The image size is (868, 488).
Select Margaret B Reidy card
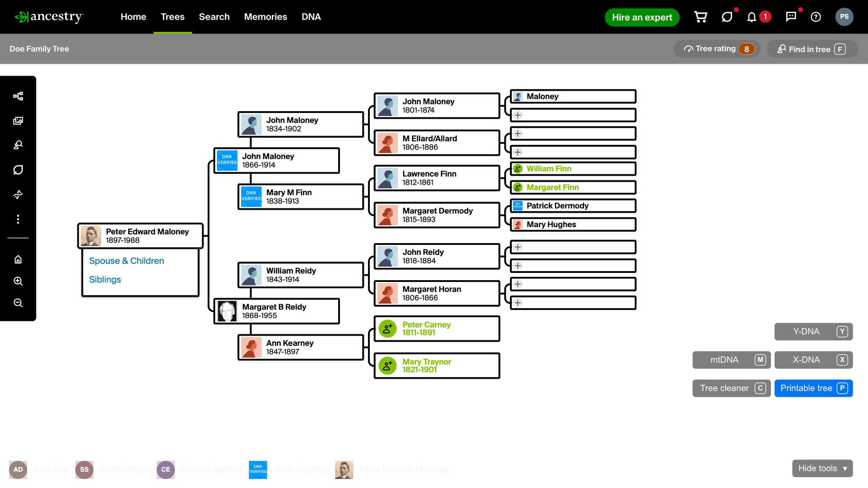click(x=277, y=311)
